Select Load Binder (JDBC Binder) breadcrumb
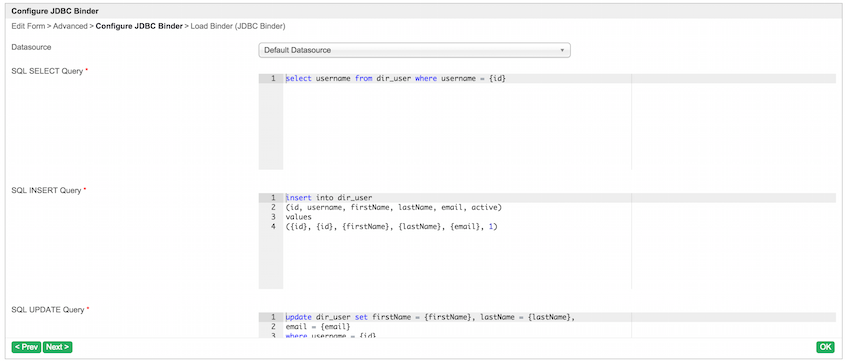This screenshot has height=361, width=845. tap(238, 26)
